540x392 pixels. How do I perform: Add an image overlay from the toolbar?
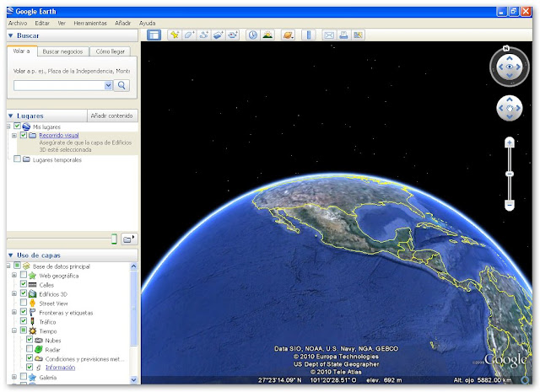pos(219,35)
